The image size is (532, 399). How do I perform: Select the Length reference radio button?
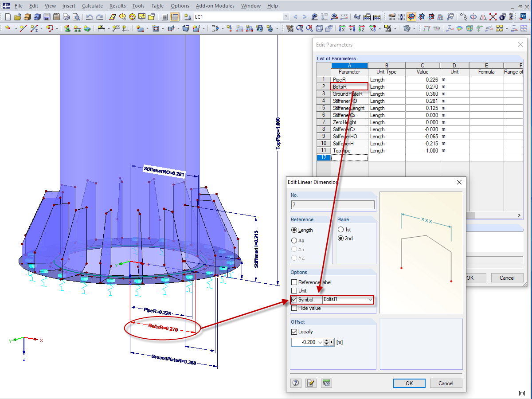pos(294,230)
